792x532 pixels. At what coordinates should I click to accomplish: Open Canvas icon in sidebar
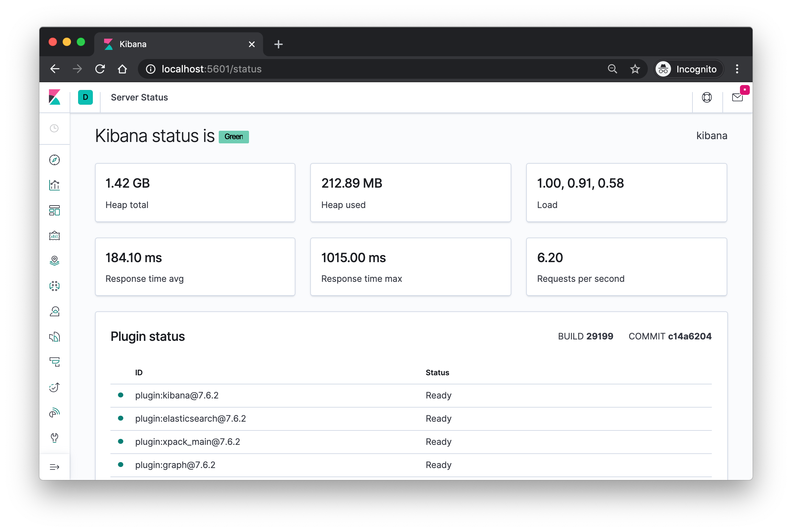pyautogui.click(x=55, y=236)
